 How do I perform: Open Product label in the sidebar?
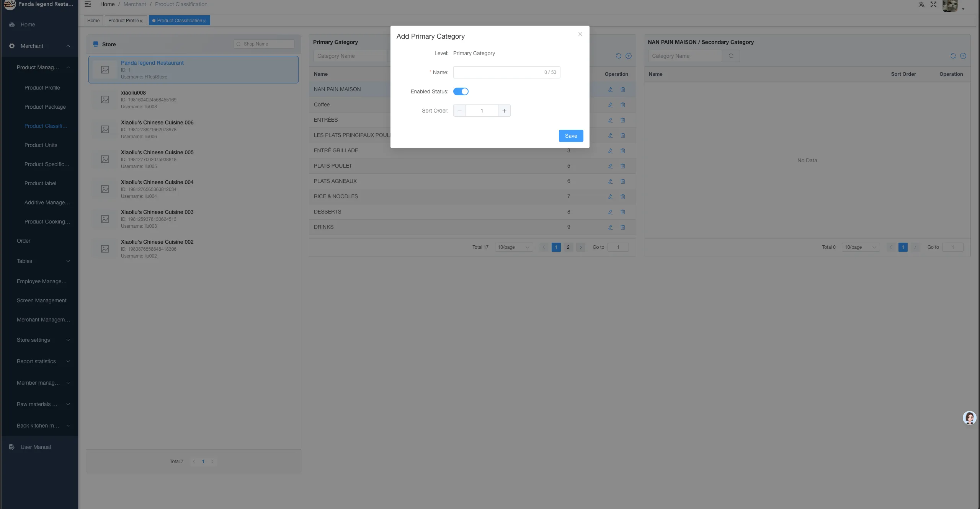40,183
